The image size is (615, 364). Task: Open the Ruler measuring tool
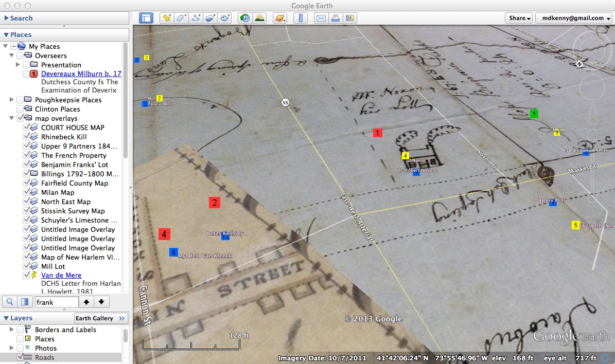300,18
